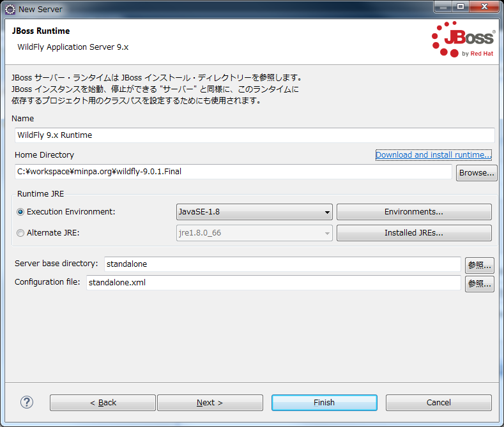Click 参照 button beside Configuration file
The width and height of the screenshot is (504, 427).
pos(479,283)
